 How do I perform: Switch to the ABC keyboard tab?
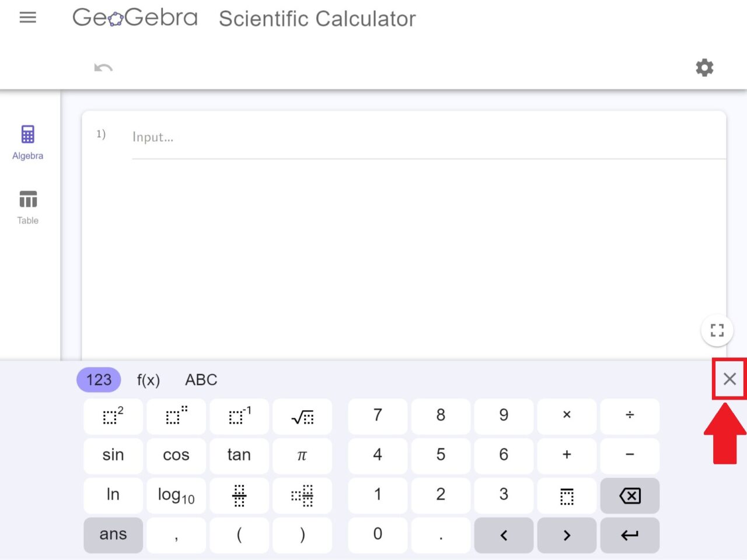201,380
